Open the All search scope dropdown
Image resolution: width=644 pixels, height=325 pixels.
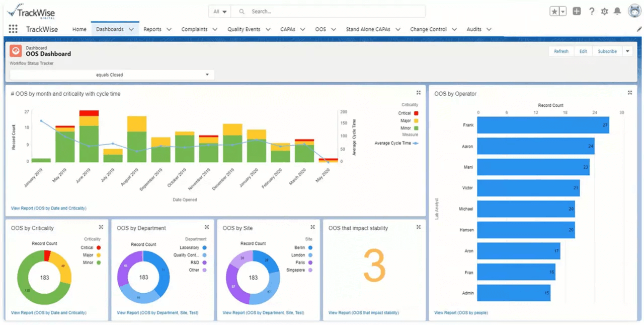click(219, 11)
